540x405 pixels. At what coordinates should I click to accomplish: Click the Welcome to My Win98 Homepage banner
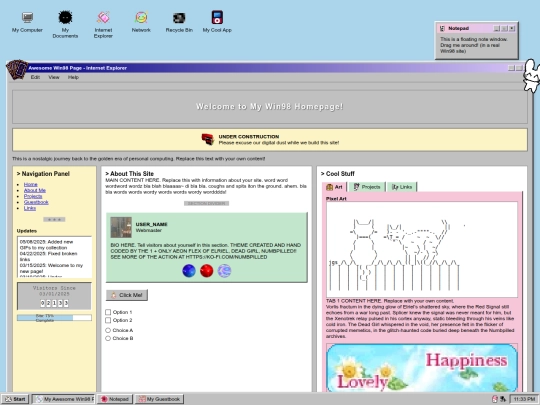(270, 107)
